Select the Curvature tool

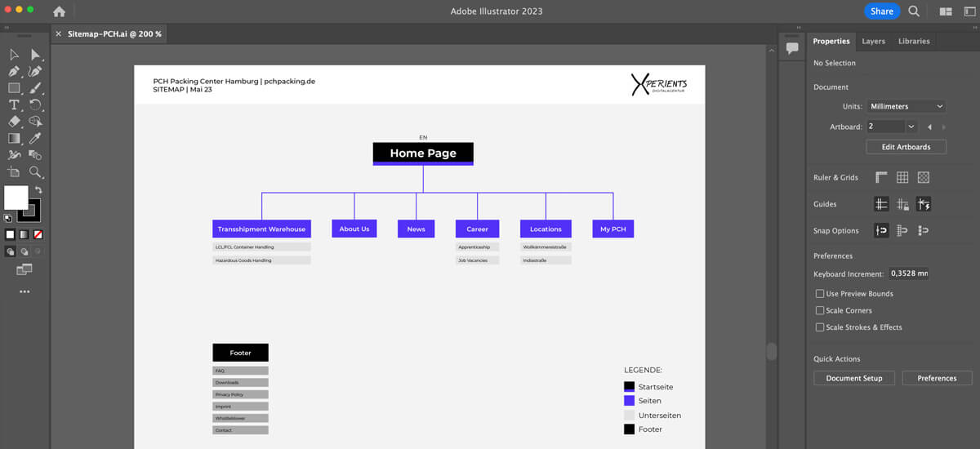35,72
